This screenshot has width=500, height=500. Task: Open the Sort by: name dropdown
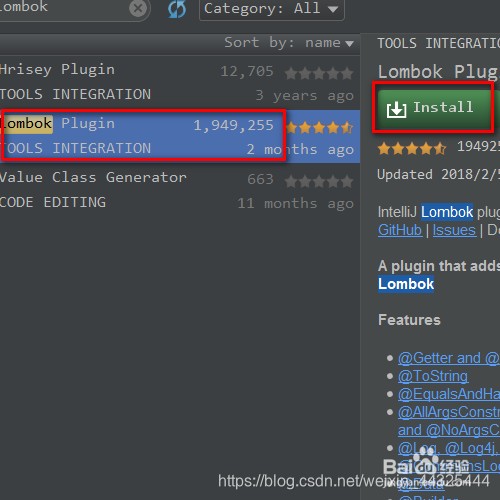click(289, 43)
